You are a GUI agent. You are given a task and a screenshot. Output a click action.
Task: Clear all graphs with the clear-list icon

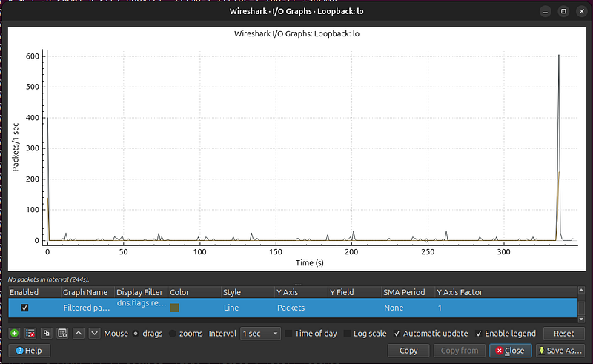[x=62, y=334]
